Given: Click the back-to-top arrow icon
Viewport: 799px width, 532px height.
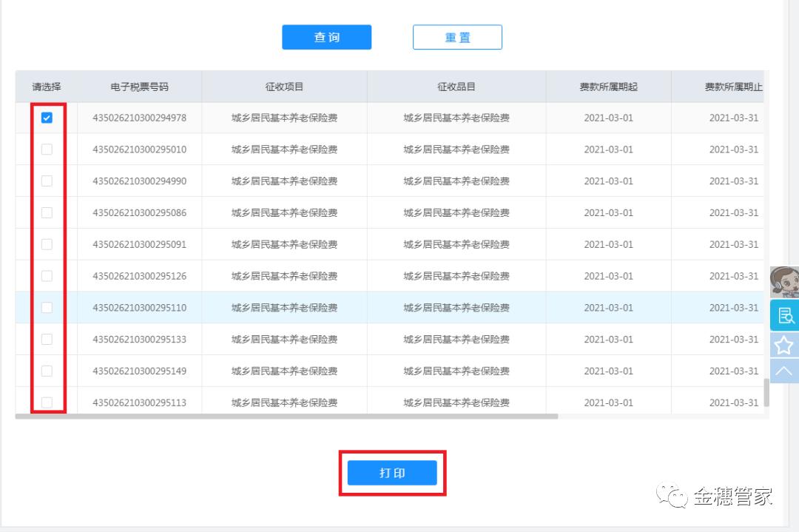Looking at the screenshot, I should [x=785, y=370].
